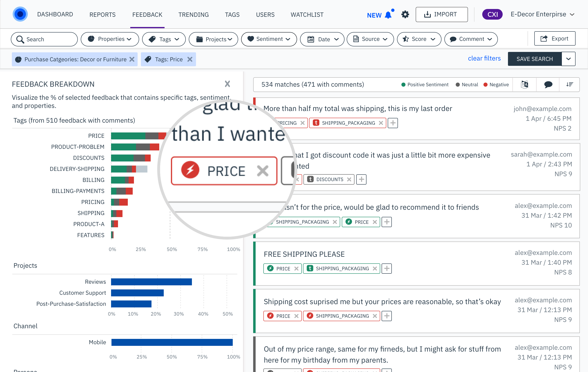Go to the Tags tab
Image resolution: width=588 pixels, height=372 pixels.
click(232, 15)
